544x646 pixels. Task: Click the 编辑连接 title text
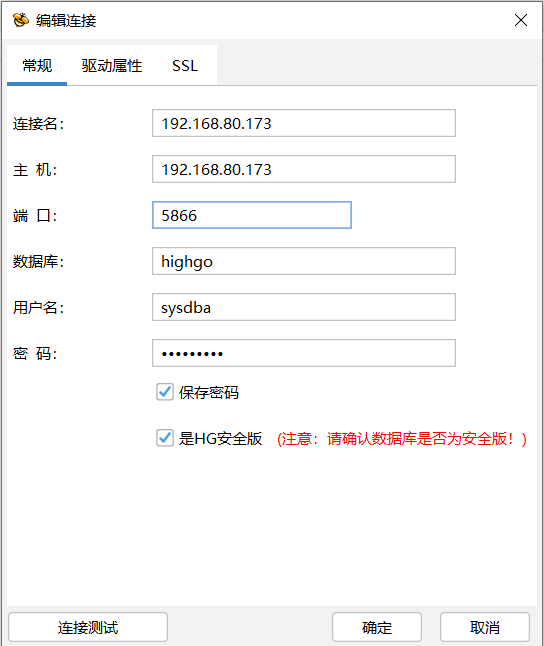pyautogui.click(x=66, y=21)
